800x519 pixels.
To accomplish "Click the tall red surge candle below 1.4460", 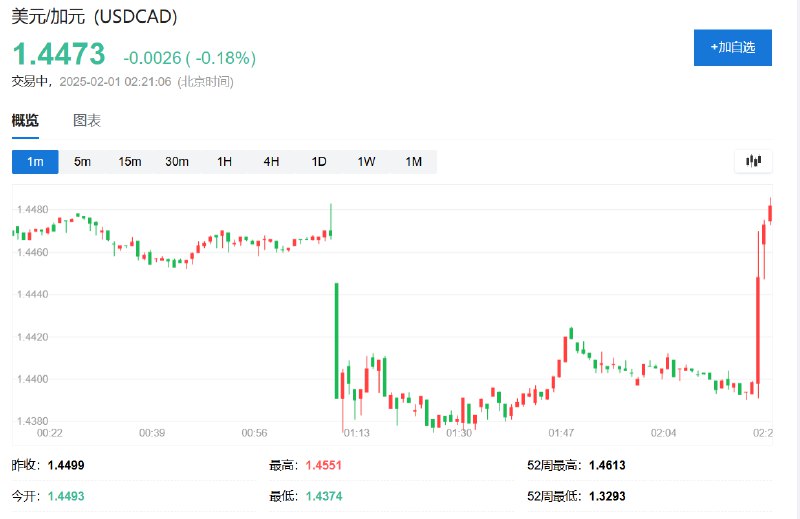I will [758, 330].
